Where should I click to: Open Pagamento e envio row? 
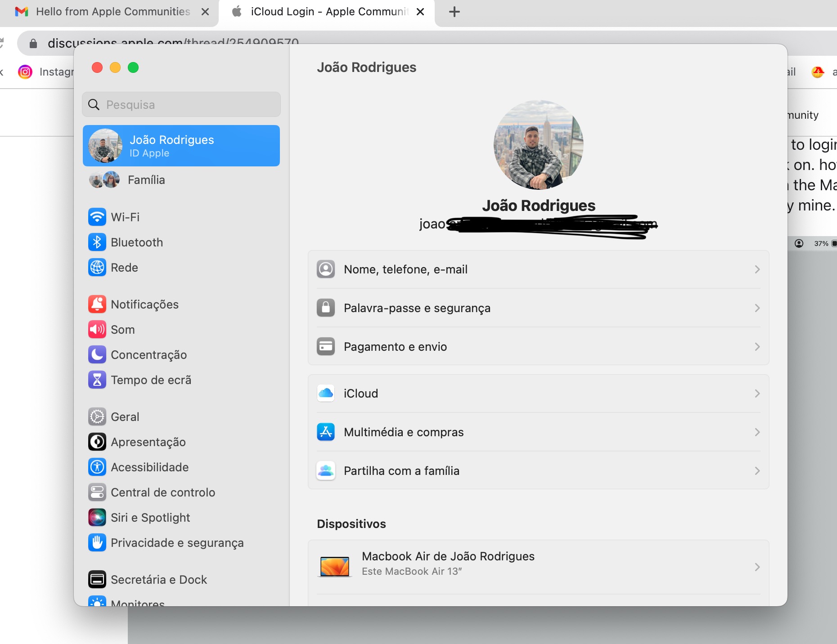(x=539, y=347)
